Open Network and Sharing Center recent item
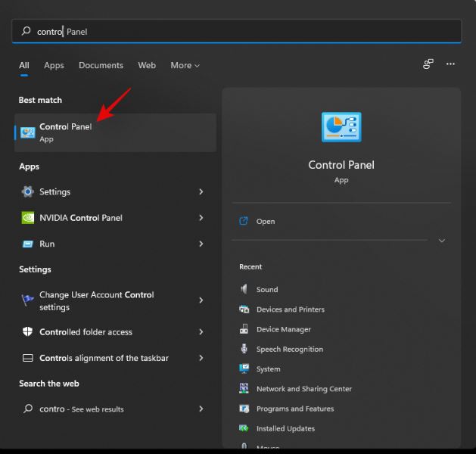The image size is (476, 454). [303, 389]
